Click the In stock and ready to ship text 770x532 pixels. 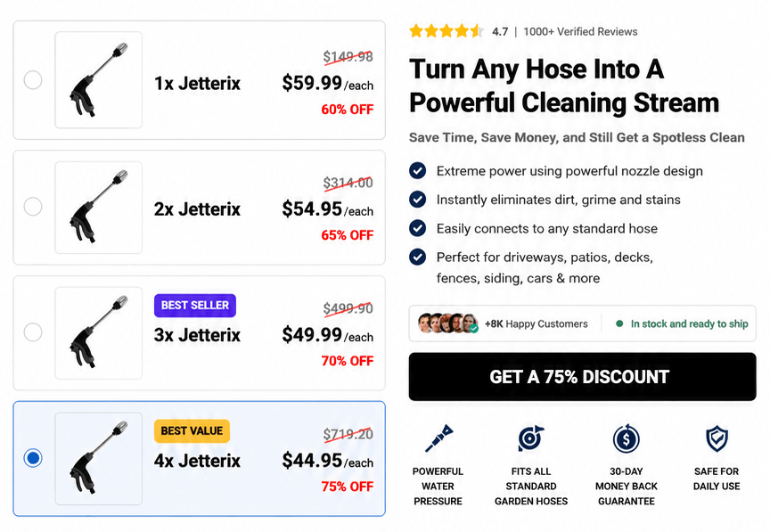click(690, 323)
